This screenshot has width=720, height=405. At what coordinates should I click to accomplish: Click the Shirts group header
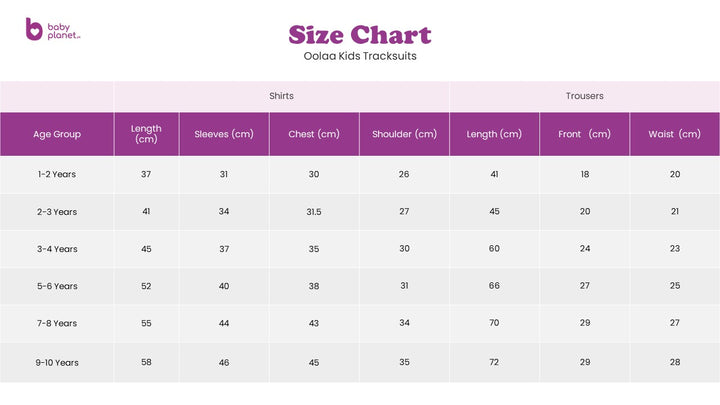[x=282, y=97]
